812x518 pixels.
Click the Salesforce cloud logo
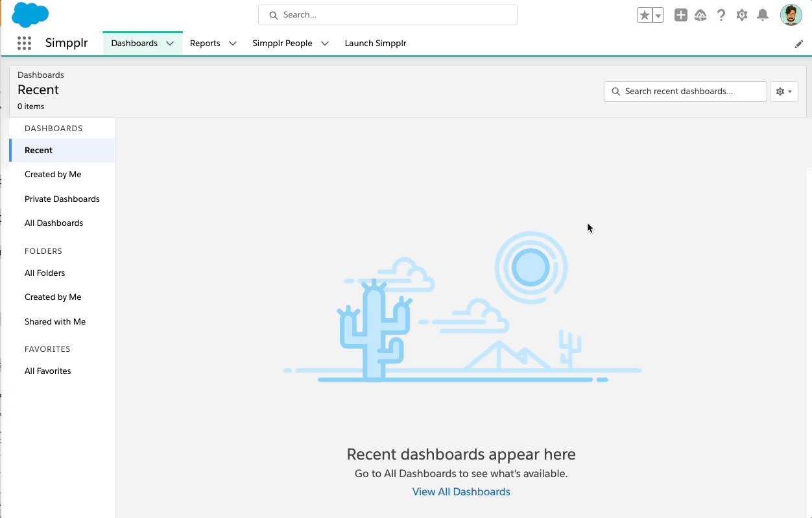pos(29,14)
